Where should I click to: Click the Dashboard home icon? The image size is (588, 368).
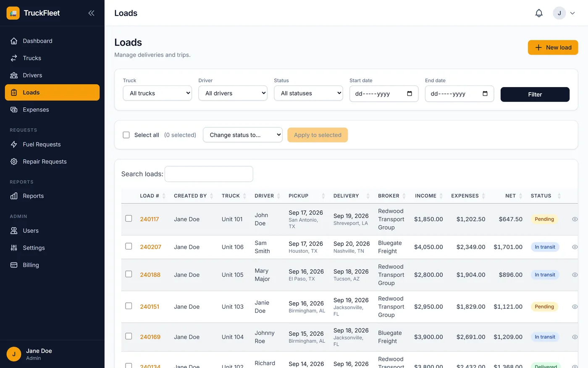(x=14, y=41)
